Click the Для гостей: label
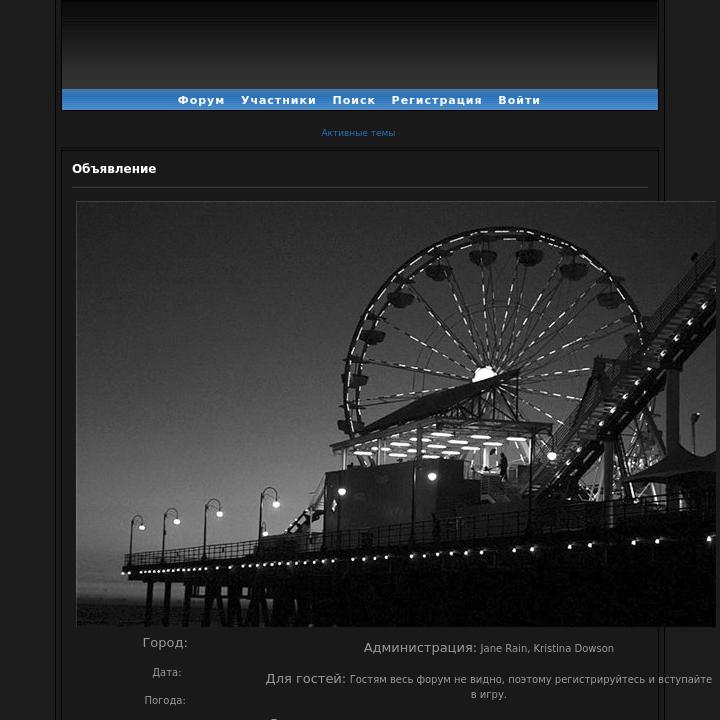The width and height of the screenshot is (720, 720). point(305,679)
